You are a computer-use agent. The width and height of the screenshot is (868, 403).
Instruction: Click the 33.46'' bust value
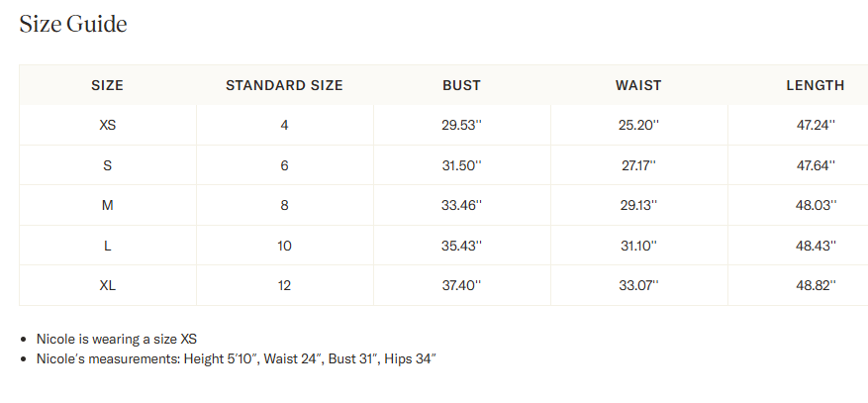pos(461,205)
